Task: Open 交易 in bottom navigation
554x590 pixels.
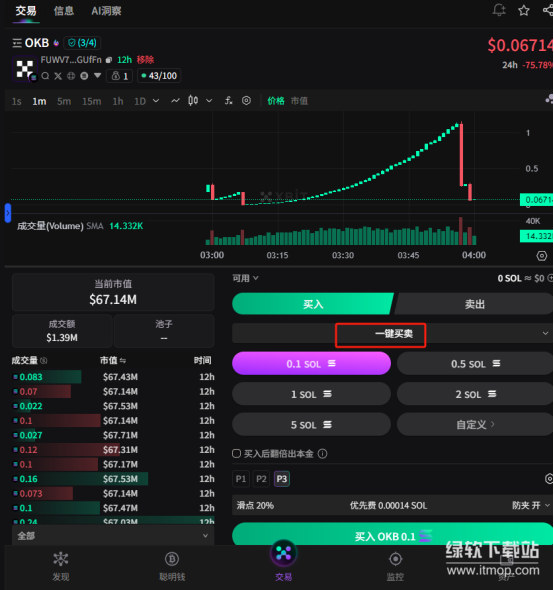Action: coord(283,561)
